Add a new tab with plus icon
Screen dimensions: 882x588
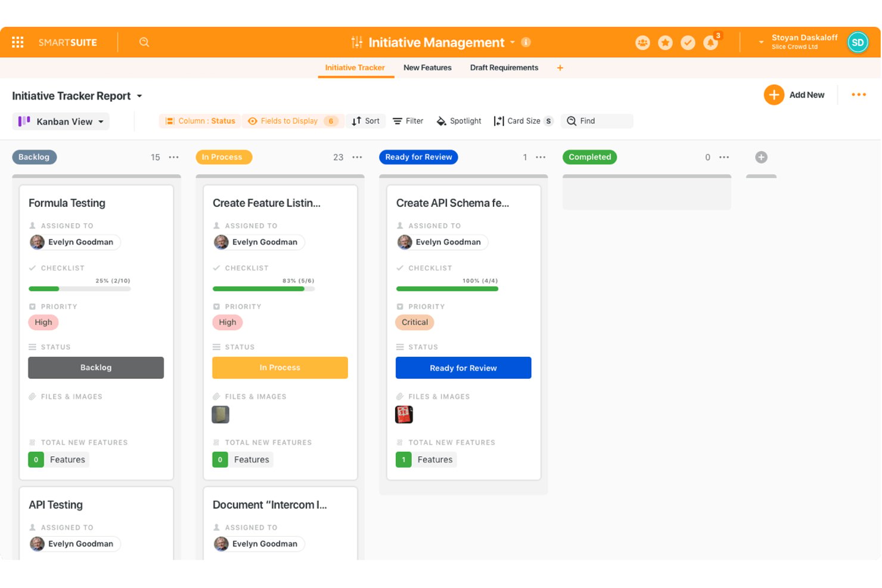[560, 68]
